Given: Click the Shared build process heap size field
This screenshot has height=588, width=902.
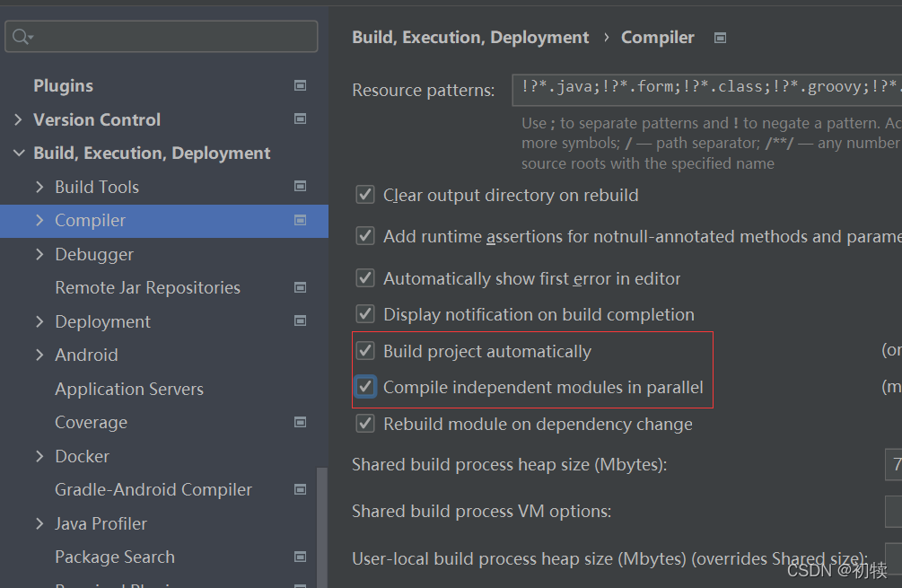Looking at the screenshot, I should (x=893, y=464).
